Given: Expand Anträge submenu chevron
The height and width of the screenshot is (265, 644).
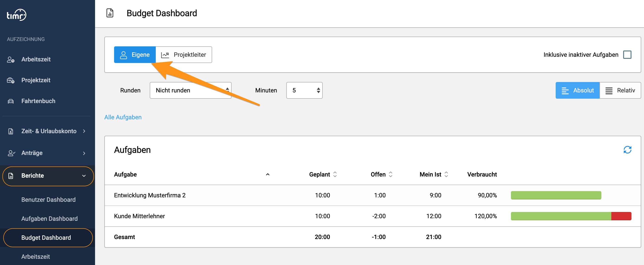Looking at the screenshot, I should [84, 153].
